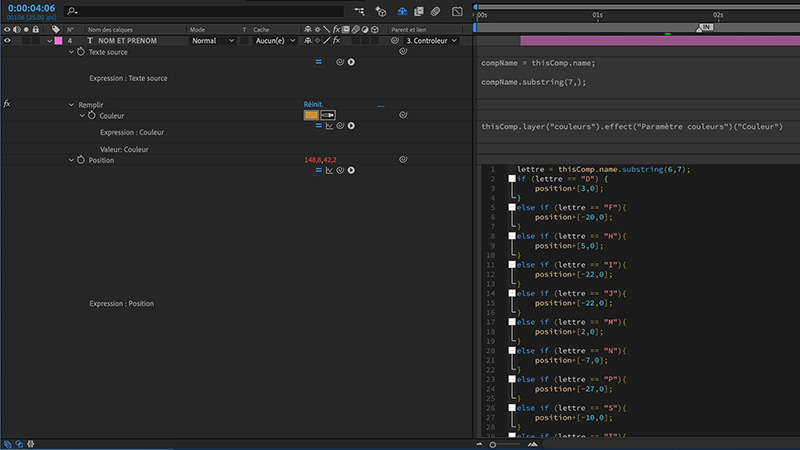
Task: Toggle Draft 3D icon in timeline toolbar
Action: (381, 11)
